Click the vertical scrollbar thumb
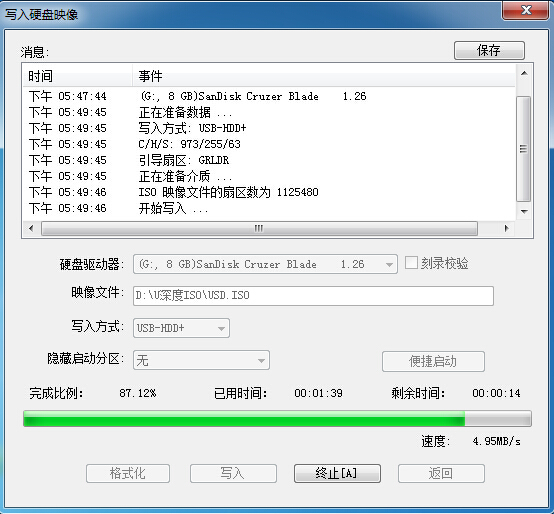The width and height of the screenshot is (554, 514). click(524, 149)
